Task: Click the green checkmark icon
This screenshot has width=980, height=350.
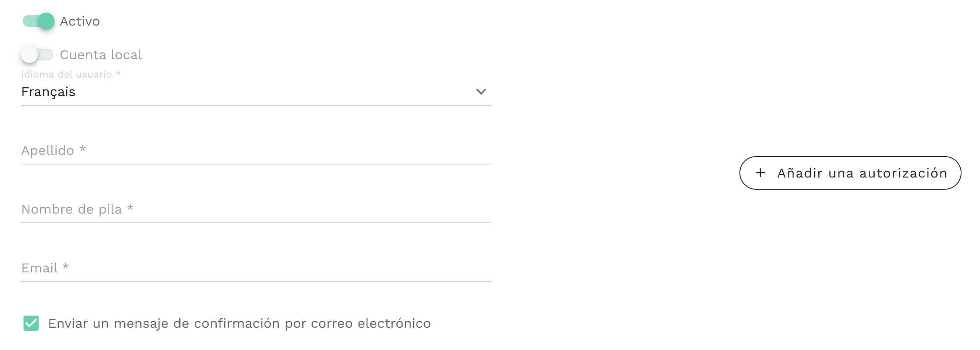Action: click(x=31, y=323)
